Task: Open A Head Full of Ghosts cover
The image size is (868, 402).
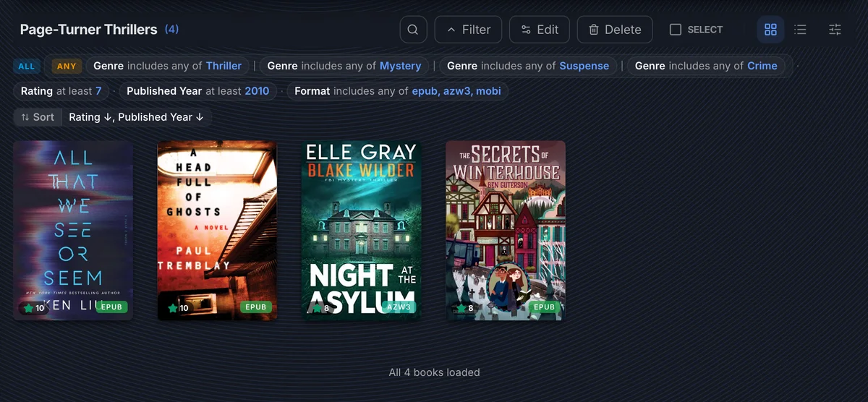Action: (x=217, y=231)
